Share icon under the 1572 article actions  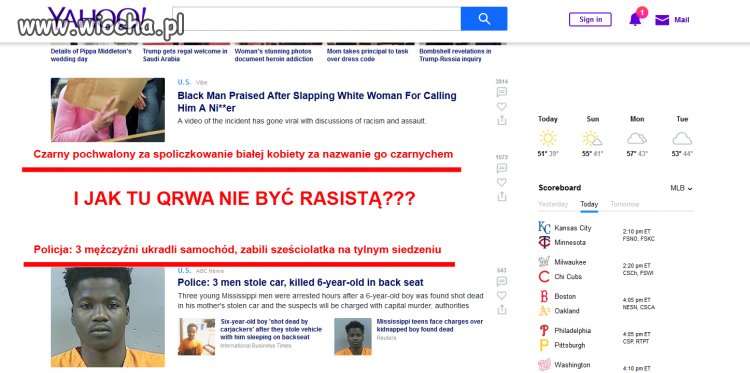point(502,196)
